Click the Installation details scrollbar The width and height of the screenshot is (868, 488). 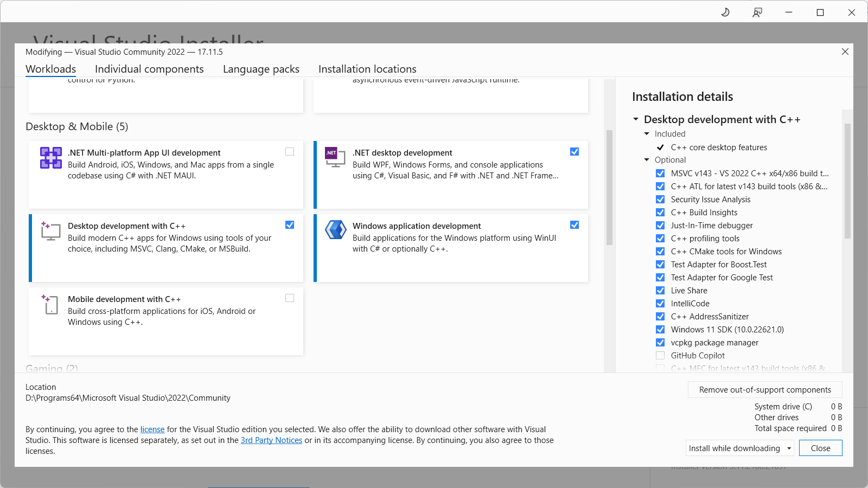point(847,181)
